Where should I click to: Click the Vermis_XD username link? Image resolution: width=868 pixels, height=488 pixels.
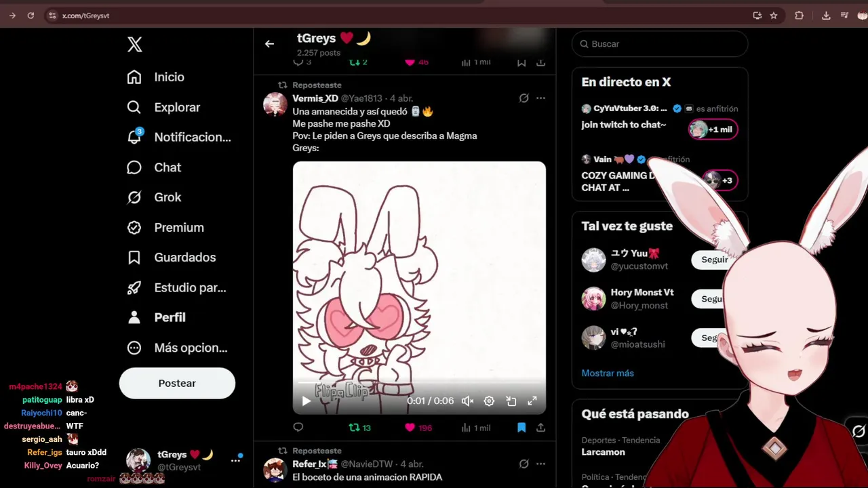point(315,98)
